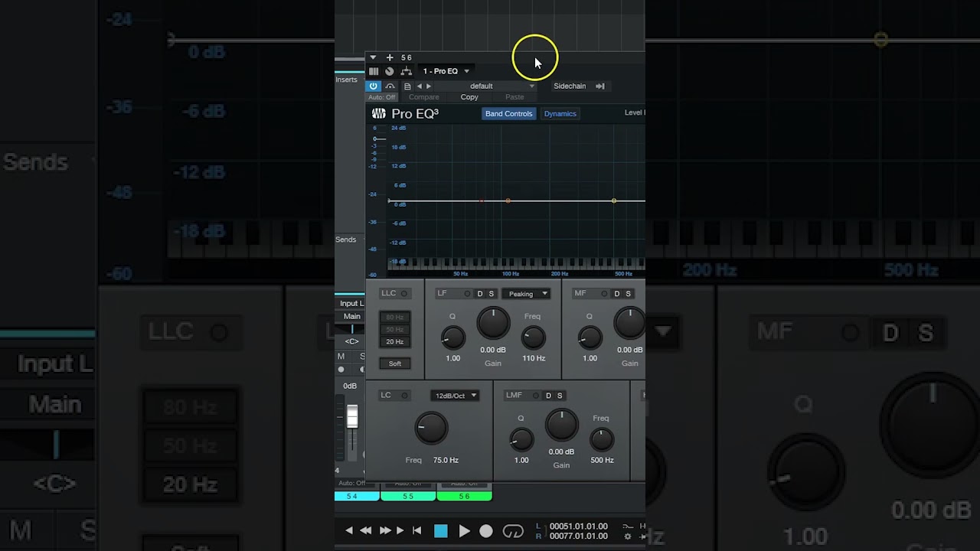980x551 pixels.
Task: Select the LLC 50 Hz option
Action: (395, 329)
